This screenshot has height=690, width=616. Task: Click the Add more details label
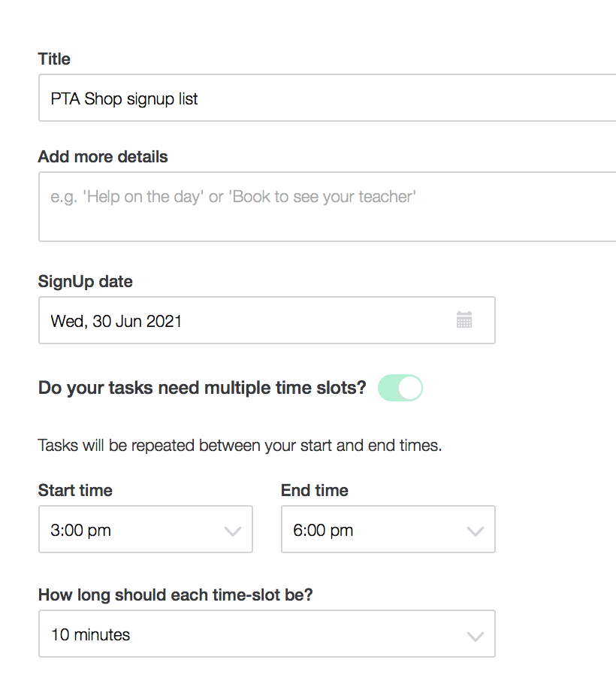click(103, 157)
